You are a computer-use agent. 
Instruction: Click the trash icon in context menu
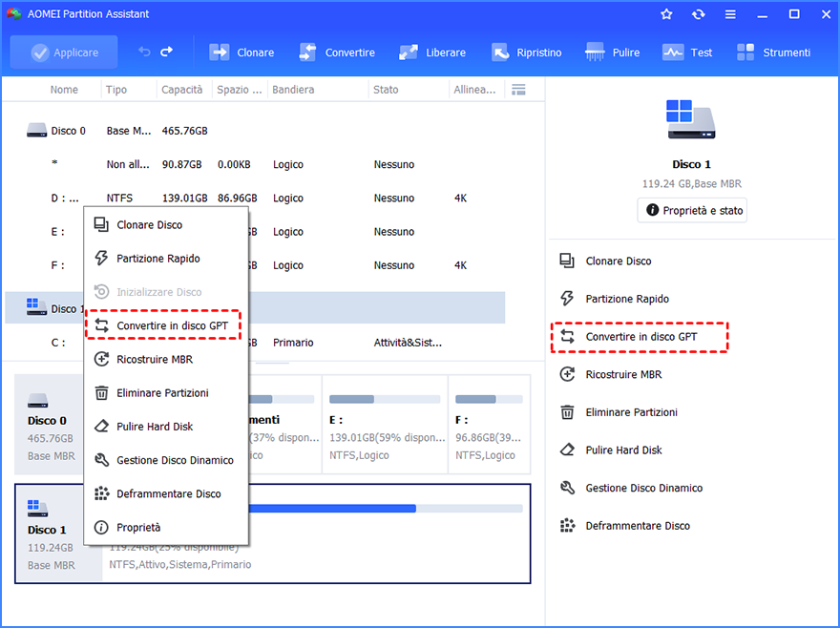pos(101,393)
